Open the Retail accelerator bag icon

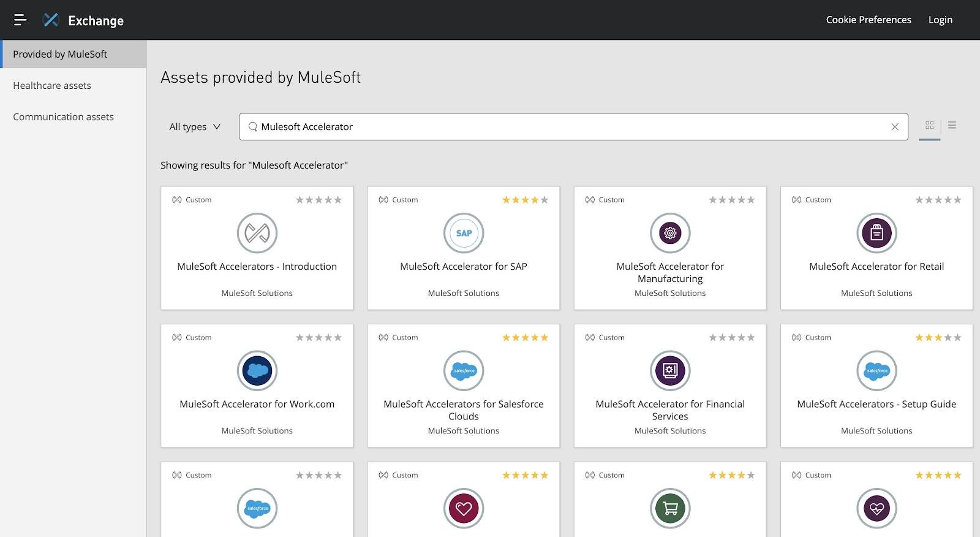click(x=876, y=233)
